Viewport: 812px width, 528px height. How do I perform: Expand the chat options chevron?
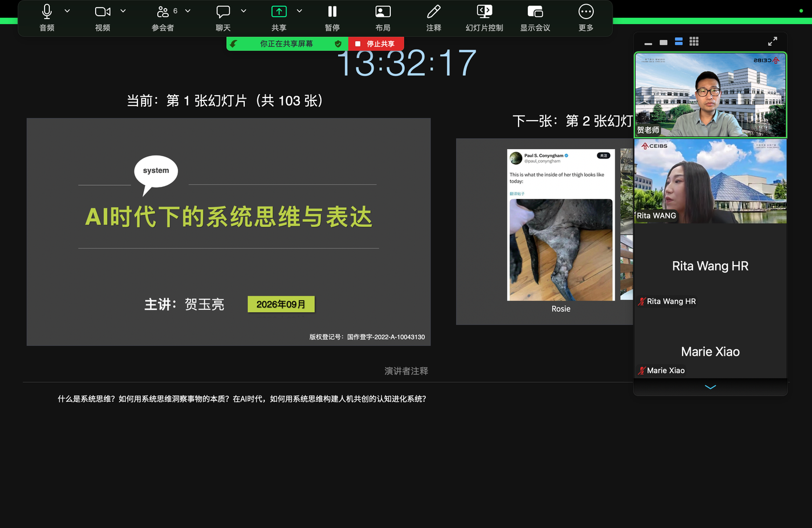[244, 11]
